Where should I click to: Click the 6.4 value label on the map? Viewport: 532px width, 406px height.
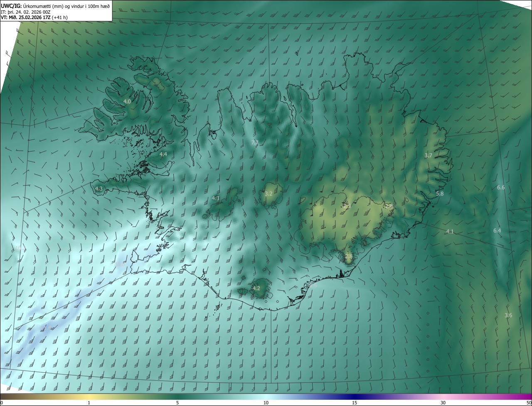point(497,230)
